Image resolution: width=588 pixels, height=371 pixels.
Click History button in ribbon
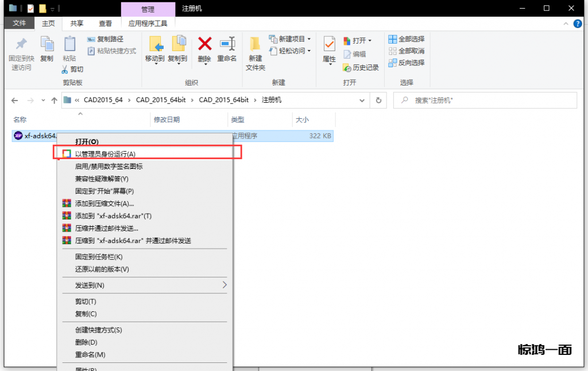pos(361,67)
